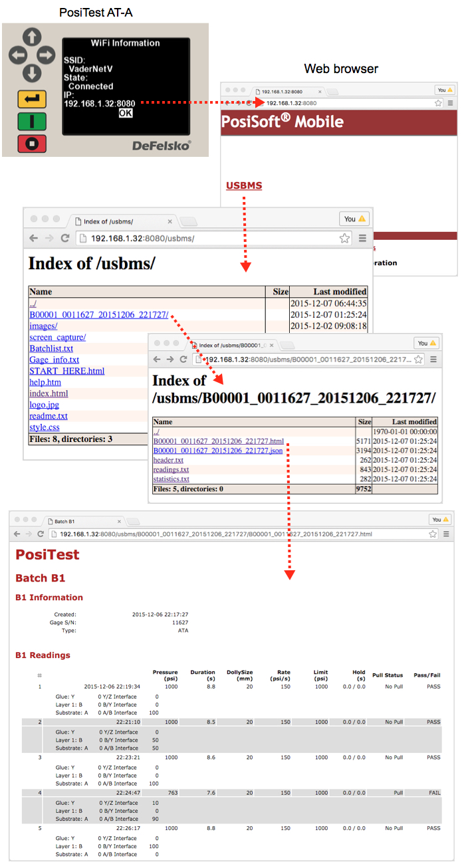Open the screen_capture/ folder link
Screen dimensions: 462x868
pos(57,337)
